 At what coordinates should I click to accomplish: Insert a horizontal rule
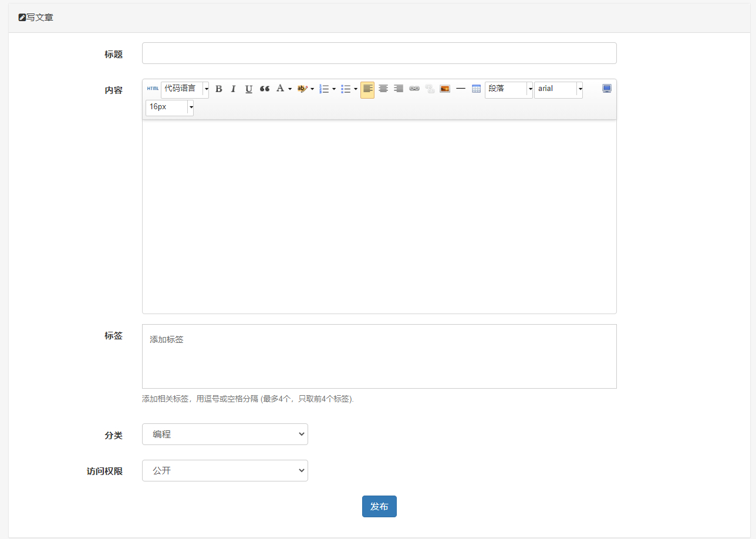pos(461,89)
